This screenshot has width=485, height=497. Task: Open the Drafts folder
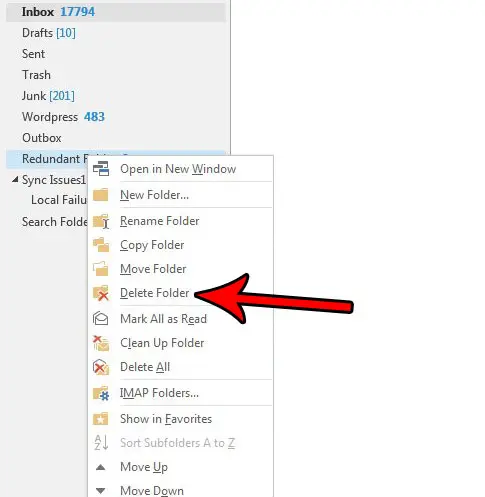pos(116,33)
